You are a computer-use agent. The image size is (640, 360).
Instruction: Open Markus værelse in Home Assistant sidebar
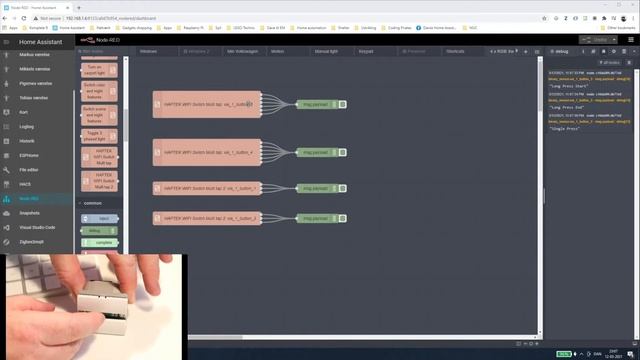(x=34, y=55)
